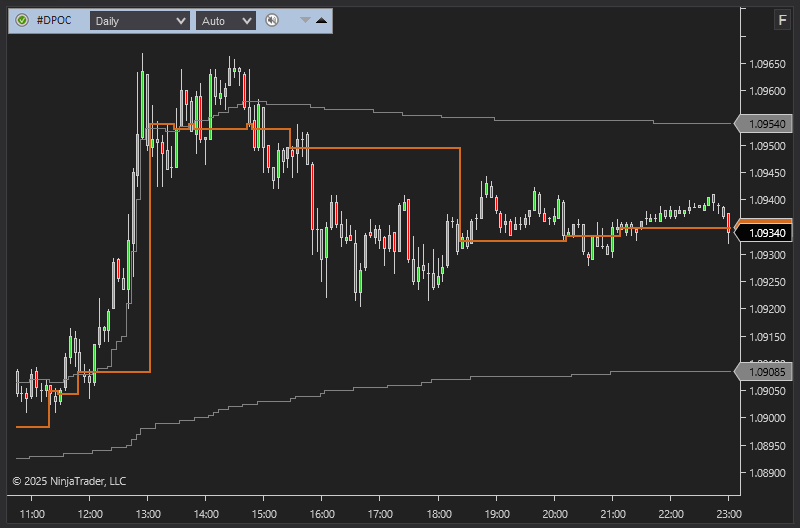Click the 1.09650 price axis label
The image size is (800, 528).
pyautogui.click(x=768, y=64)
